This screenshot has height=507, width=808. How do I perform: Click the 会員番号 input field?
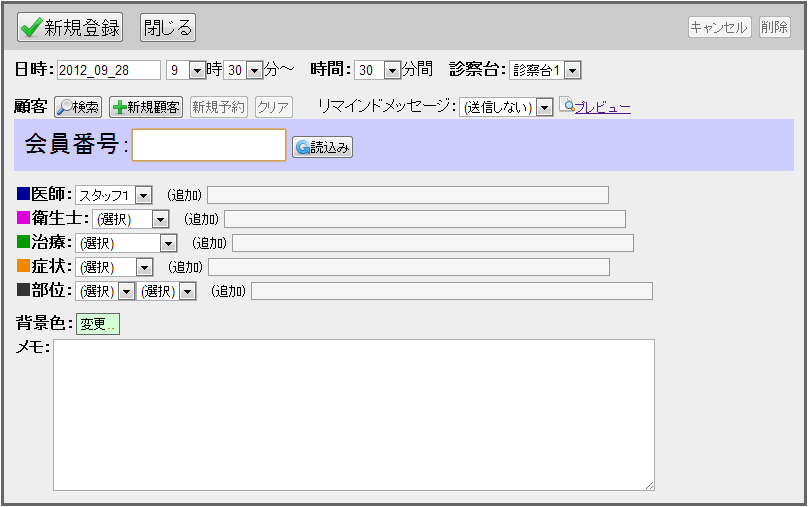point(209,145)
